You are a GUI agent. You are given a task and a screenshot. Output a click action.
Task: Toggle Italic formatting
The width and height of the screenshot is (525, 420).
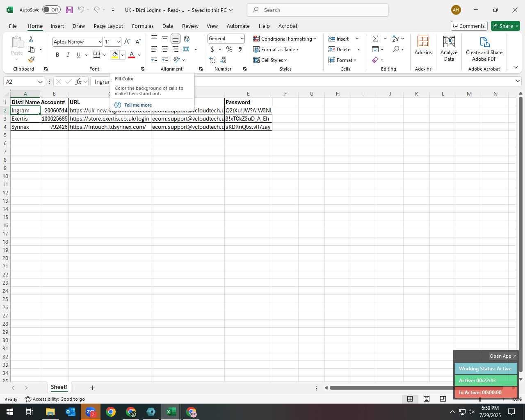pyautogui.click(x=68, y=55)
